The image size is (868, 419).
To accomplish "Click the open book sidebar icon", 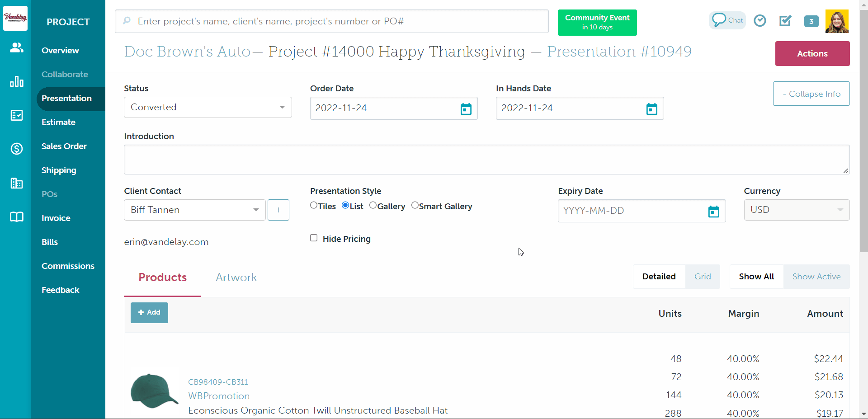I will (x=17, y=217).
